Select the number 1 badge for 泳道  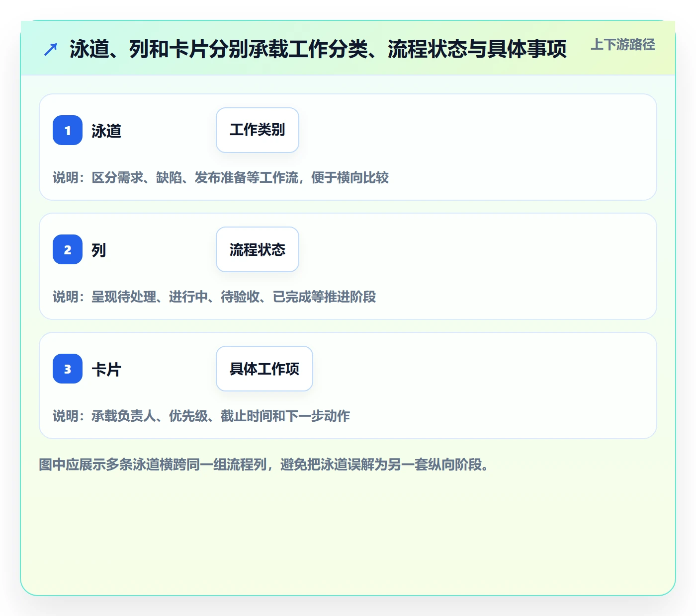pyautogui.click(x=68, y=130)
